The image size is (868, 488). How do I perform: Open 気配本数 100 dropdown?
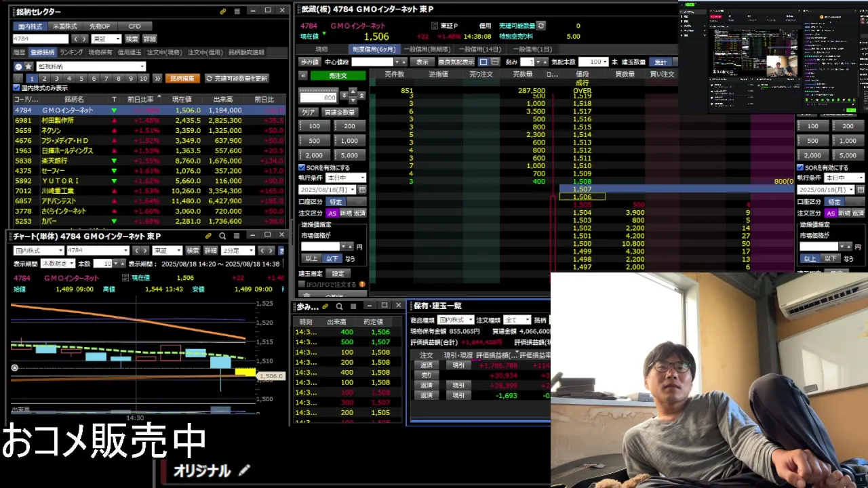pos(593,62)
